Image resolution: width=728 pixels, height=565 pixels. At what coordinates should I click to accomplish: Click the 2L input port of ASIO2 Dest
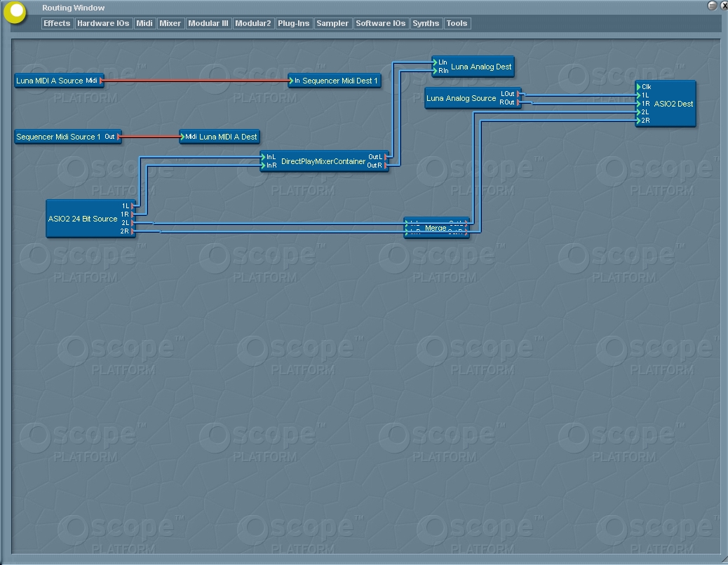pyautogui.click(x=639, y=111)
